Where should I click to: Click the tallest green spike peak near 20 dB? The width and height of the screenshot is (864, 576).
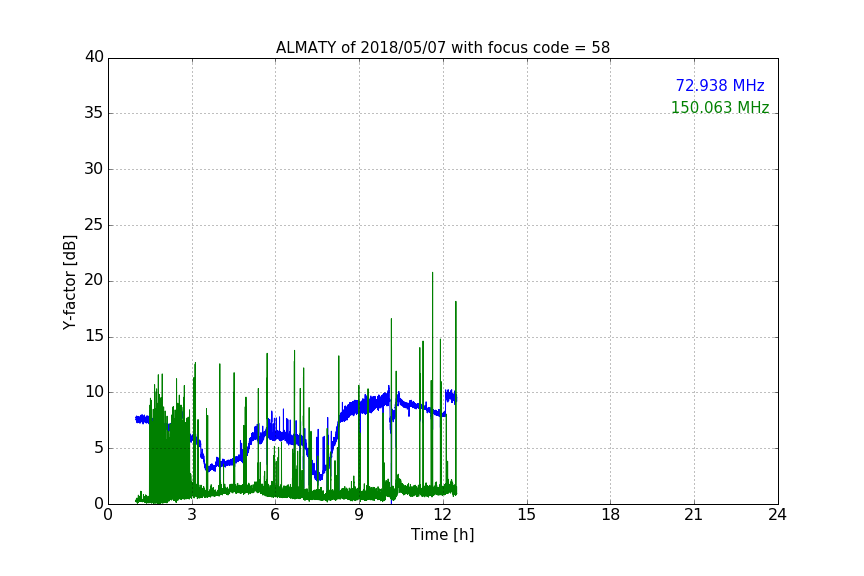[433, 273]
